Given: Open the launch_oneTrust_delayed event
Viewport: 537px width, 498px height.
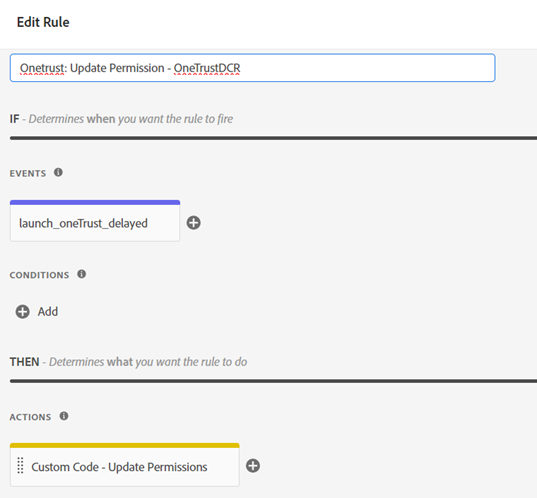Looking at the screenshot, I should coord(95,223).
